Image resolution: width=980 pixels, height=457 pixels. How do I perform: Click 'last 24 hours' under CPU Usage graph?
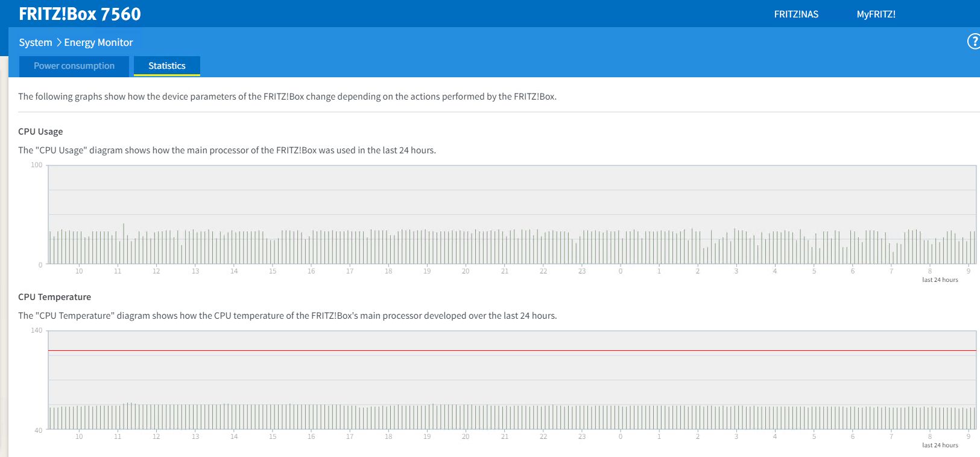(940, 280)
